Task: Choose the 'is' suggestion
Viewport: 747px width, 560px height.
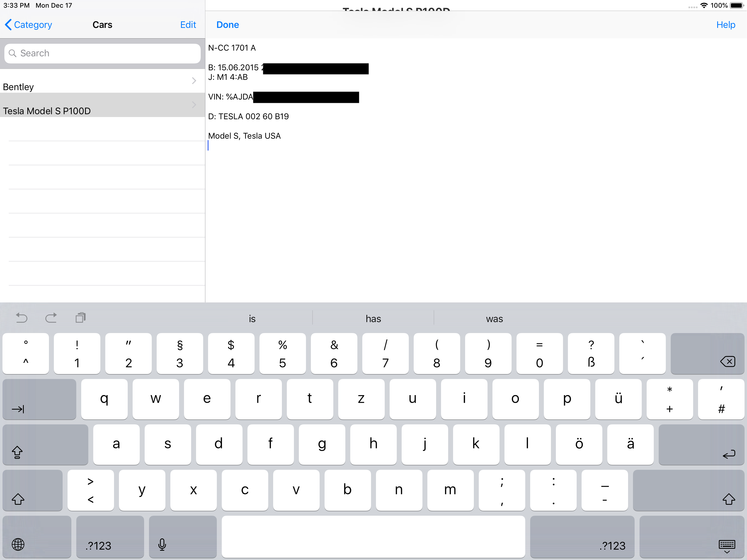Action: coord(252,319)
